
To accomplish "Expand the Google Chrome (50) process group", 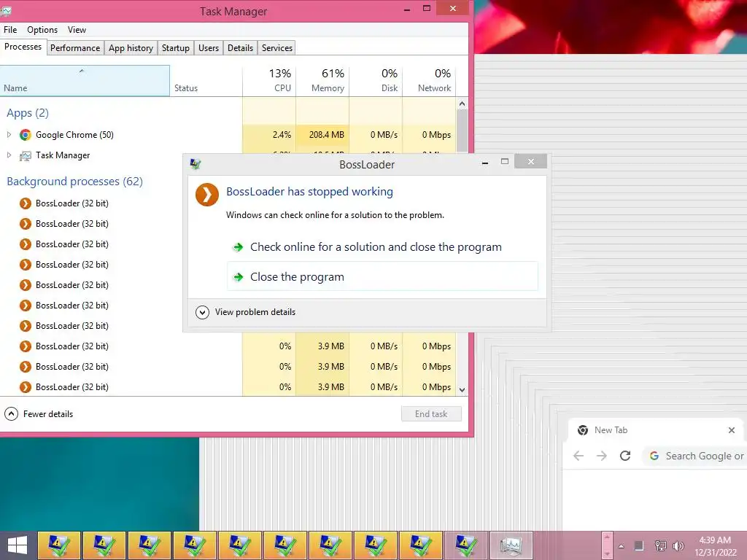I will point(9,135).
